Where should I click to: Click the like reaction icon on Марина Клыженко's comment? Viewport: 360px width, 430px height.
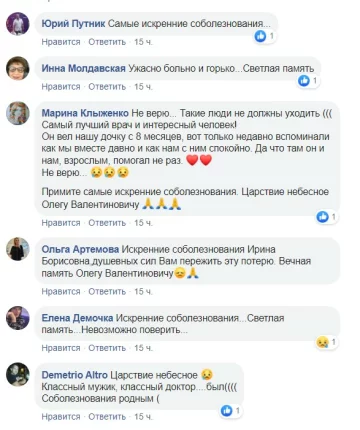[322, 217]
